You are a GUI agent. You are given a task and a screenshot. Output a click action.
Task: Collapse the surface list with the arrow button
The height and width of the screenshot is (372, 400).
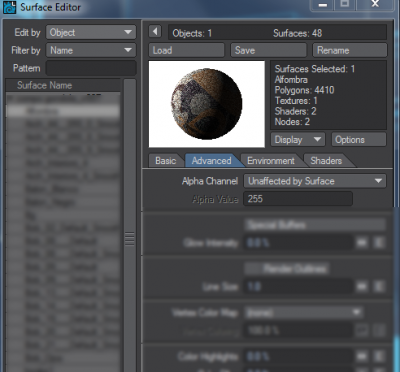coord(155,32)
